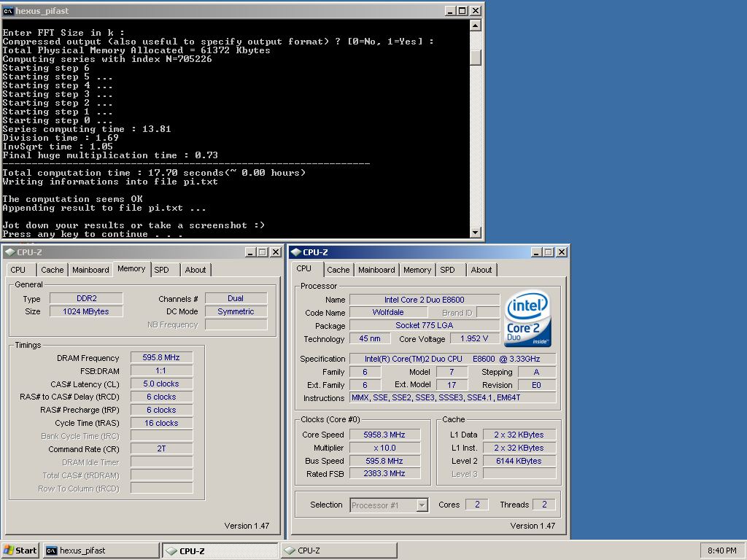Click Channels # value Dual
747x560 pixels.
click(236, 298)
